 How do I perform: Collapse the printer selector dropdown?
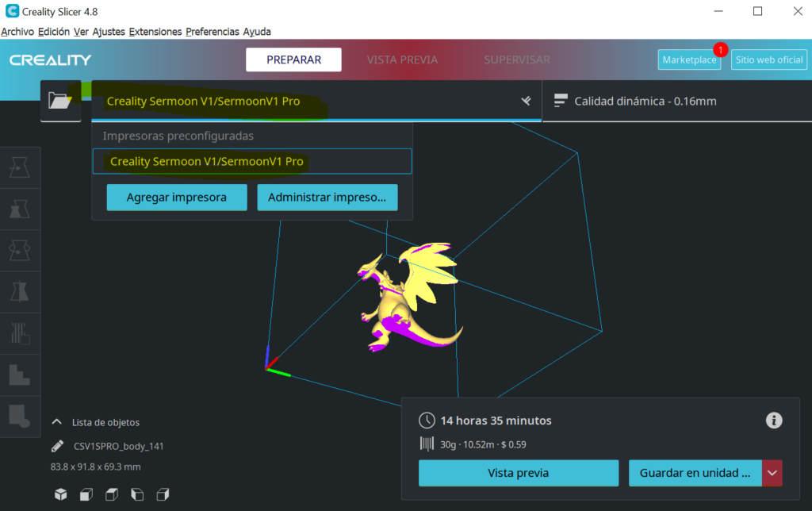point(525,101)
